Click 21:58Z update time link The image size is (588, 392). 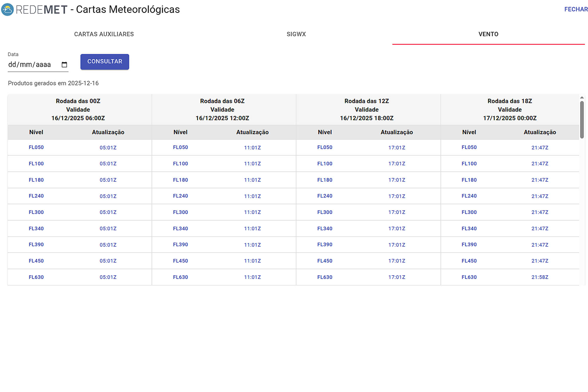click(539, 277)
